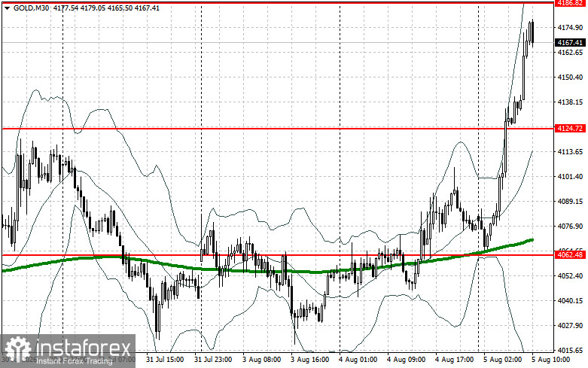
Task: Click the OHLC close value 4167.41 in header
Action: [x=147, y=8]
